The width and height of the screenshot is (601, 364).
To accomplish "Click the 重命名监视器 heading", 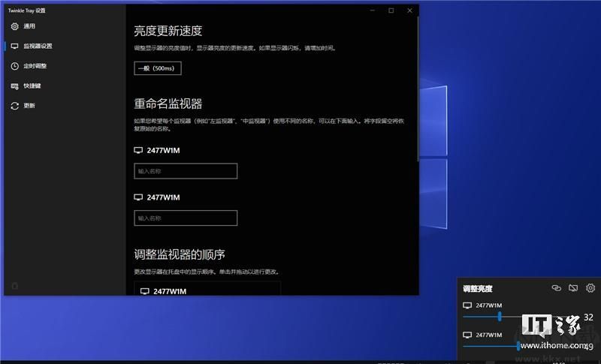I will [168, 104].
